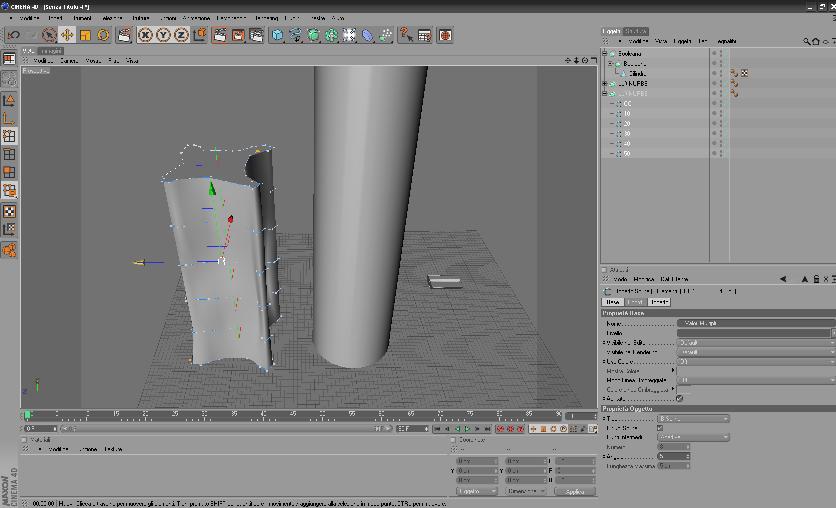Select the checkerboard texture mode icon

[9, 211]
